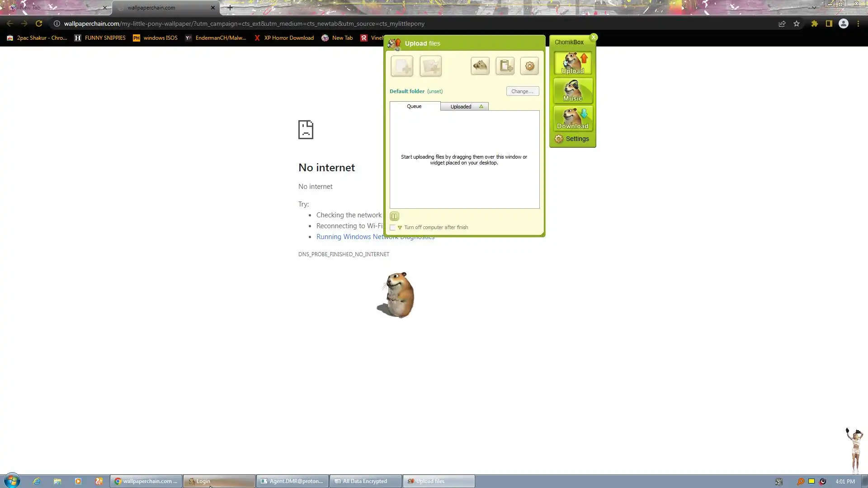Click the add folder upload icon
868x488 pixels.
click(430, 66)
